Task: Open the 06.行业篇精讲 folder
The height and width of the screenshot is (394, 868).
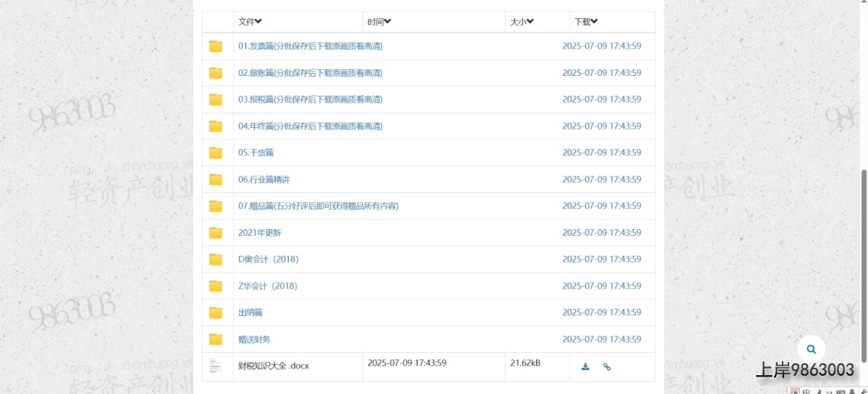Action: pos(264,179)
